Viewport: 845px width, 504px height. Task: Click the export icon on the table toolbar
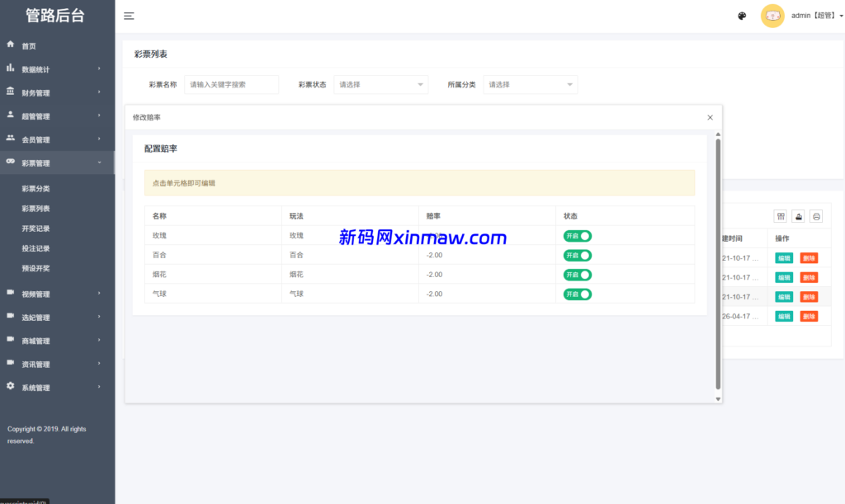pos(798,216)
